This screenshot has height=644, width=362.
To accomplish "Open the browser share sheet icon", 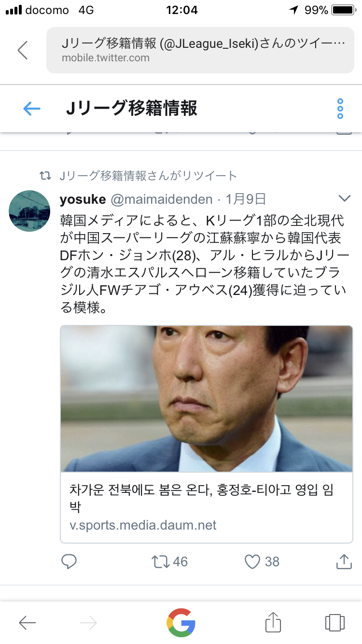I will [273, 622].
